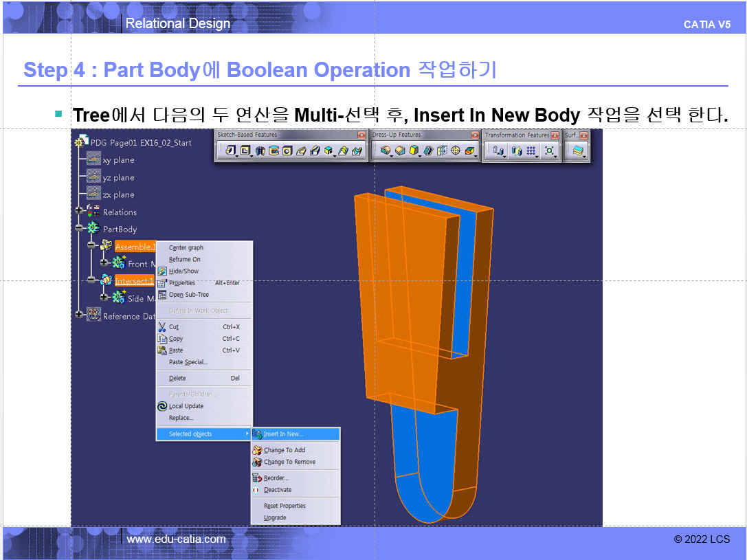
Task: Click Hide/Show in the context menu
Action: pos(183,271)
